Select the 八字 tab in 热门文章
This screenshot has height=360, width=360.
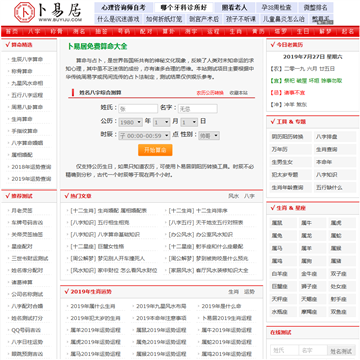[x=249, y=196]
